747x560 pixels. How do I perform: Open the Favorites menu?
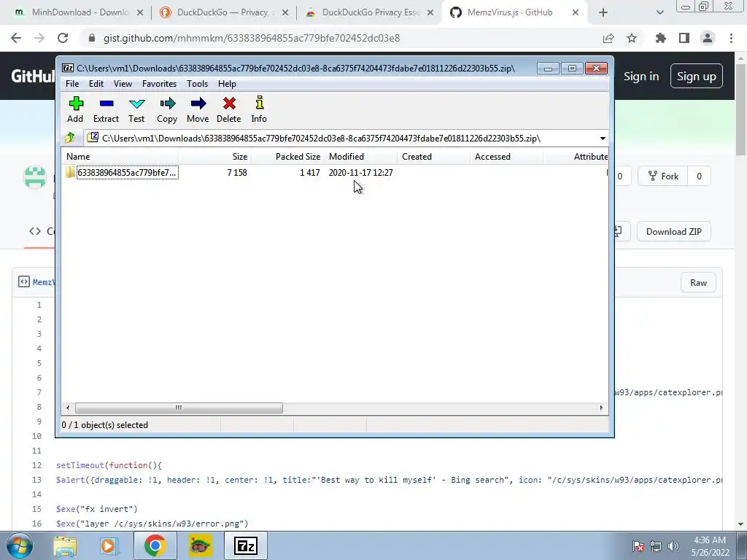click(x=159, y=84)
